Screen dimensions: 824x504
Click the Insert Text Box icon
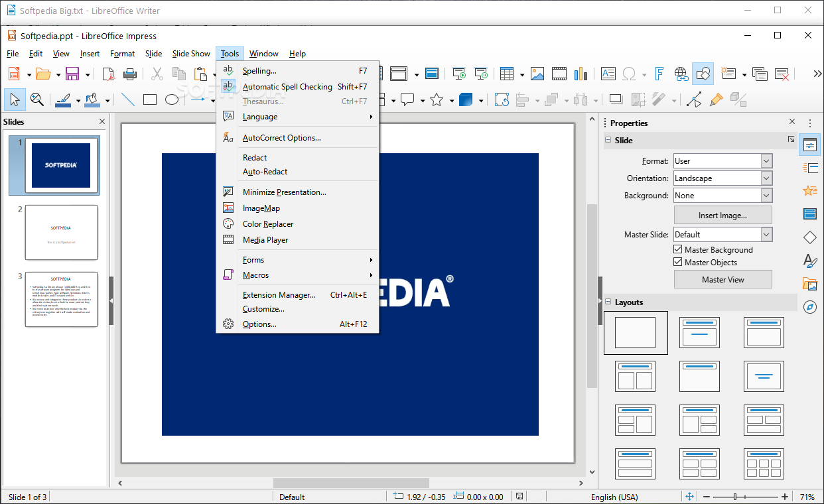pyautogui.click(x=608, y=74)
